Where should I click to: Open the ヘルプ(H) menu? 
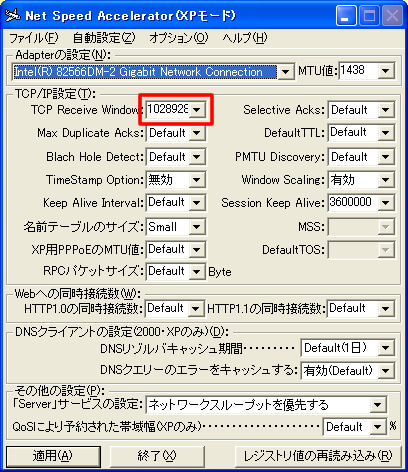click(245, 38)
